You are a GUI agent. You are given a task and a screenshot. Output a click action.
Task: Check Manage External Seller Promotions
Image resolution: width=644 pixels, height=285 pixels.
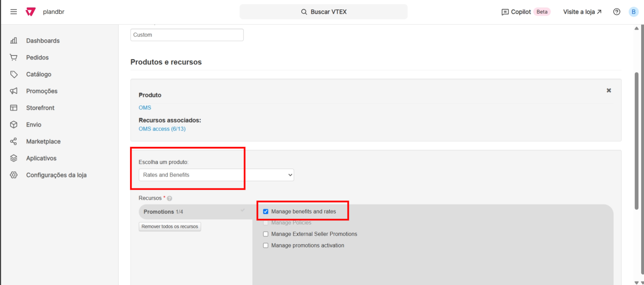coord(265,234)
